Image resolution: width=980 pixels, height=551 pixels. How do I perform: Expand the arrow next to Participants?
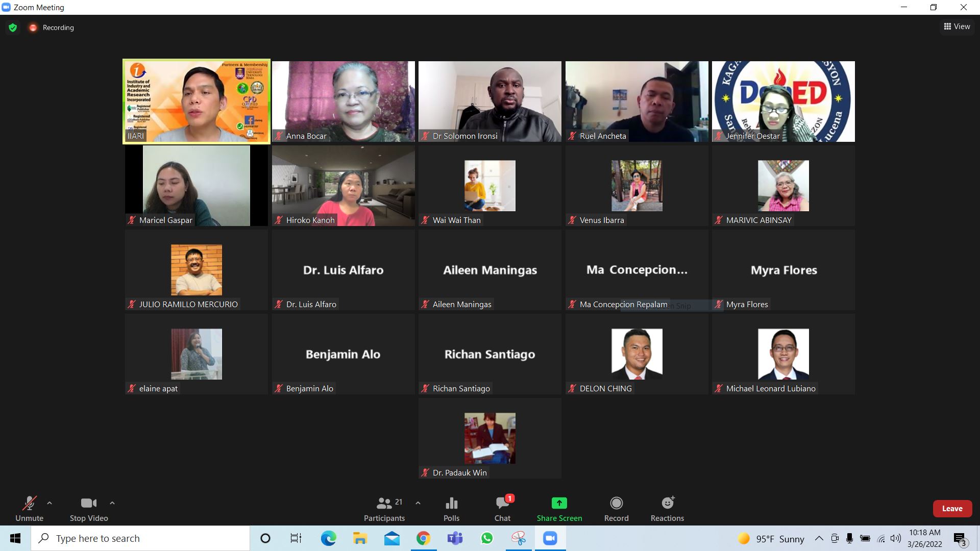418,503
